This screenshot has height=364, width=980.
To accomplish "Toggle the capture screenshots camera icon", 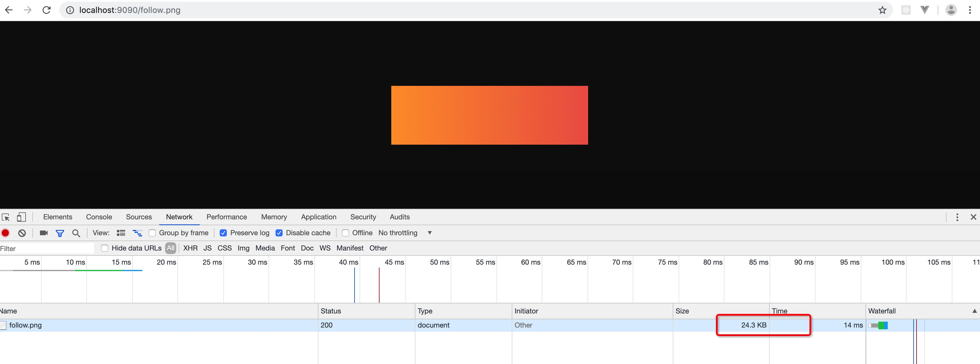I will tap(44, 233).
